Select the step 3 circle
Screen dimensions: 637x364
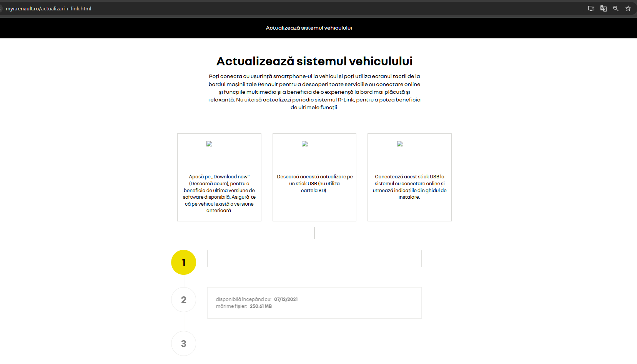[x=183, y=344]
